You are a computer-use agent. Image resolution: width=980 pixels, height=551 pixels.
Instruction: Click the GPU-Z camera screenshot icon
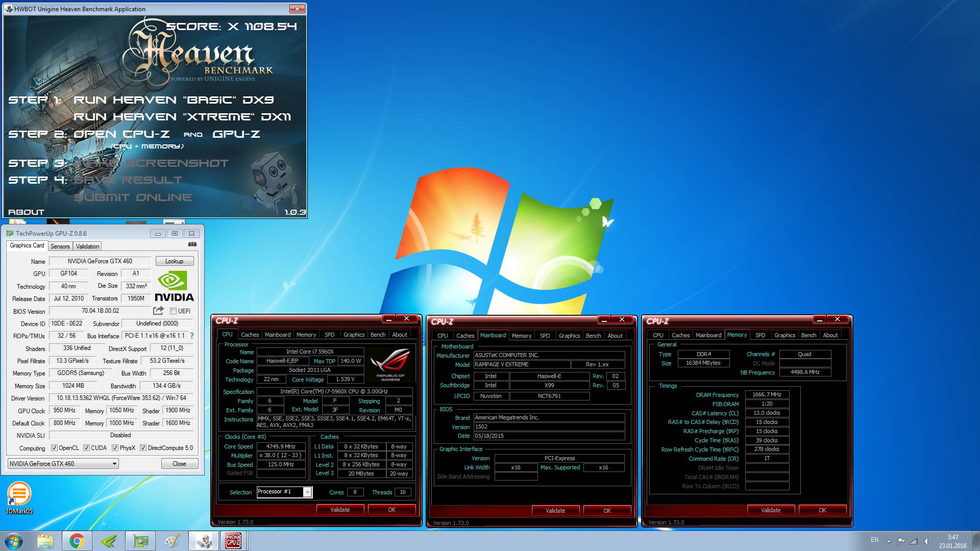(x=192, y=244)
